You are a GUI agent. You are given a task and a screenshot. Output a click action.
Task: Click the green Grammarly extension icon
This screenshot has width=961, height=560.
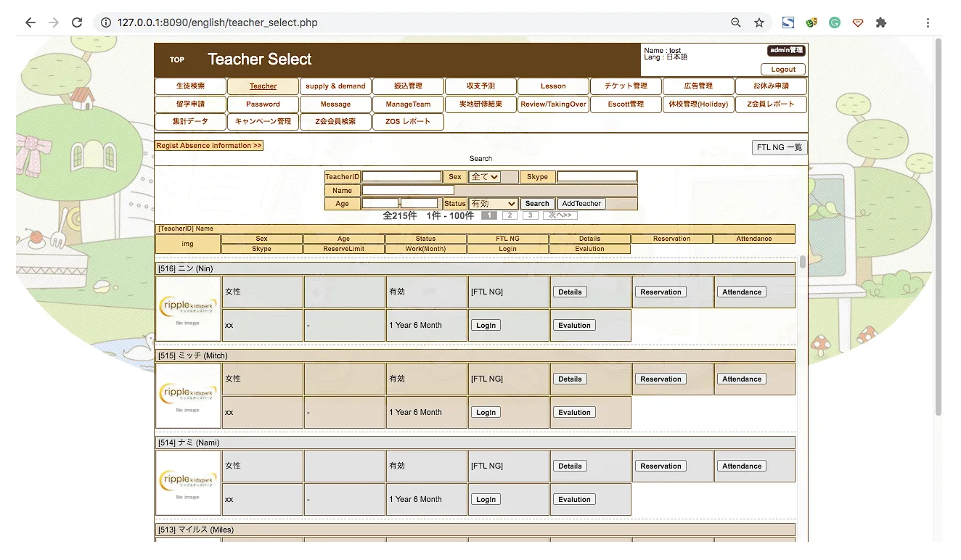835,22
